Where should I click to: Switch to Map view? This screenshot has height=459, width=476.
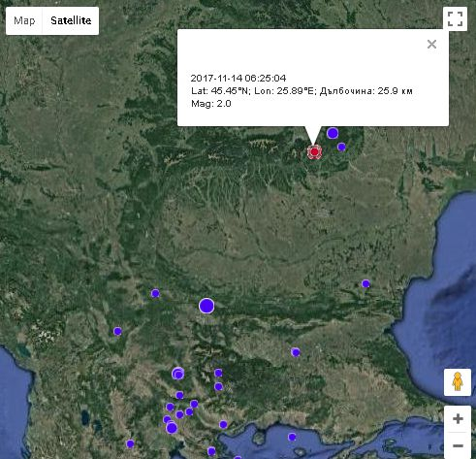pyautogui.click(x=24, y=20)
